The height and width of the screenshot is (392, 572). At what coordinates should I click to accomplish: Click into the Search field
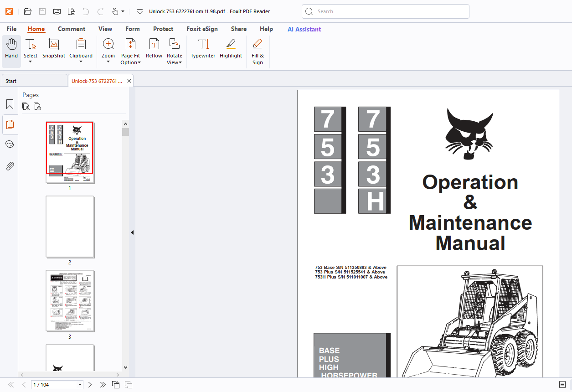[386, 11]
